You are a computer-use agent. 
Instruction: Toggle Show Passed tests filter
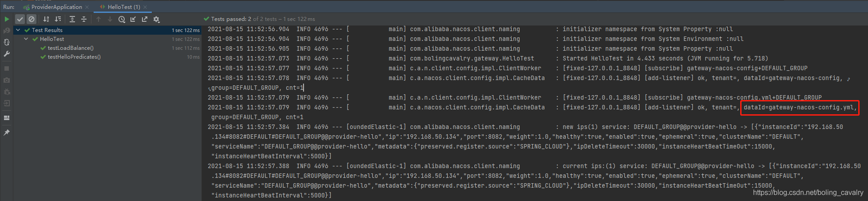tap(20, 19)
